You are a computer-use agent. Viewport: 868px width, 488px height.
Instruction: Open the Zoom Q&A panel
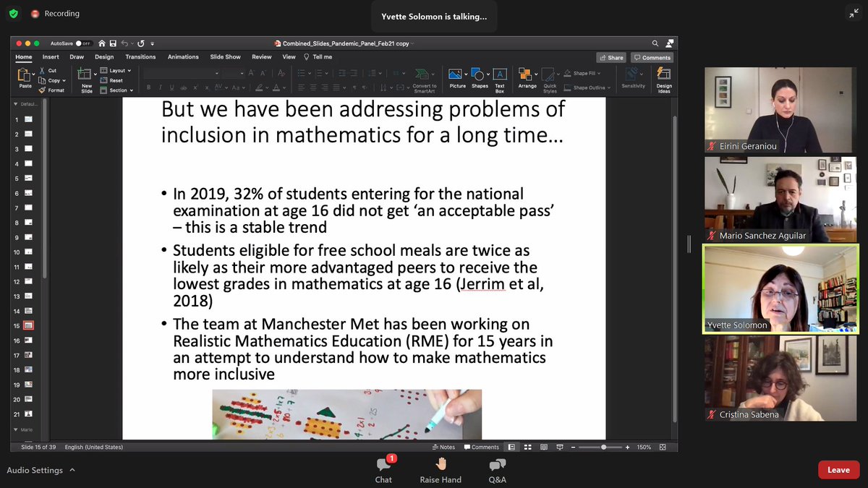pos(497,470)
